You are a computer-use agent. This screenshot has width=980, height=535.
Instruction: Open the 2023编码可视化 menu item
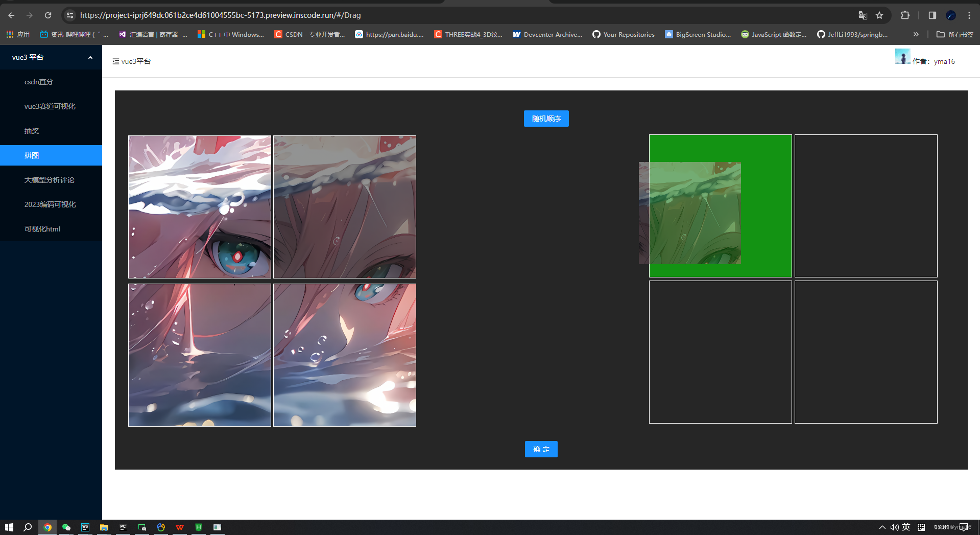(51, 204)
